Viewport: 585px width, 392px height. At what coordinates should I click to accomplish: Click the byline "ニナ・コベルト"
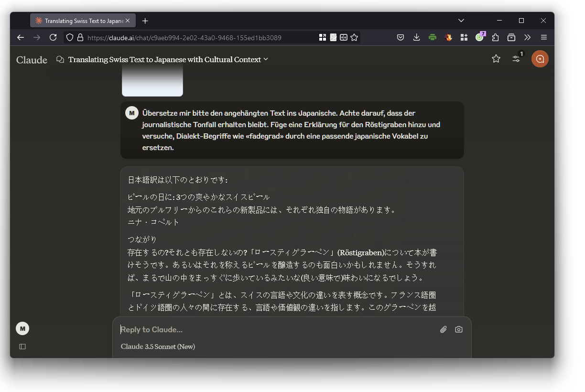[x=153, y=222]
